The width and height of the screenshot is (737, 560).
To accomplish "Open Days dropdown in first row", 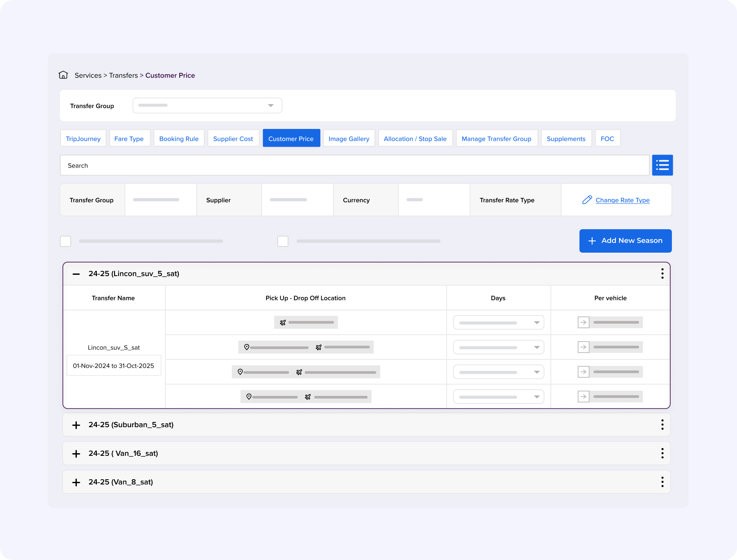I will tap(498, 323).
